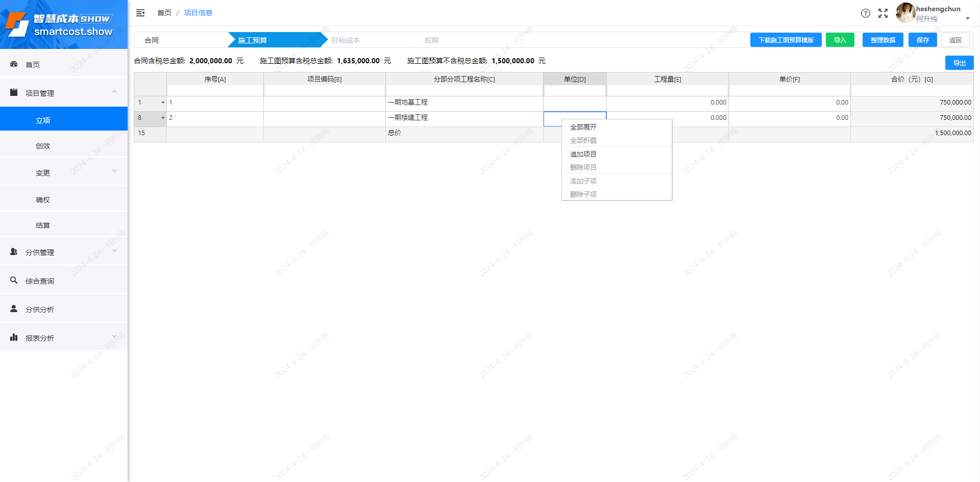Click the 综合查询 magnifier icon
980x482 pixels.
coord(14,281)
